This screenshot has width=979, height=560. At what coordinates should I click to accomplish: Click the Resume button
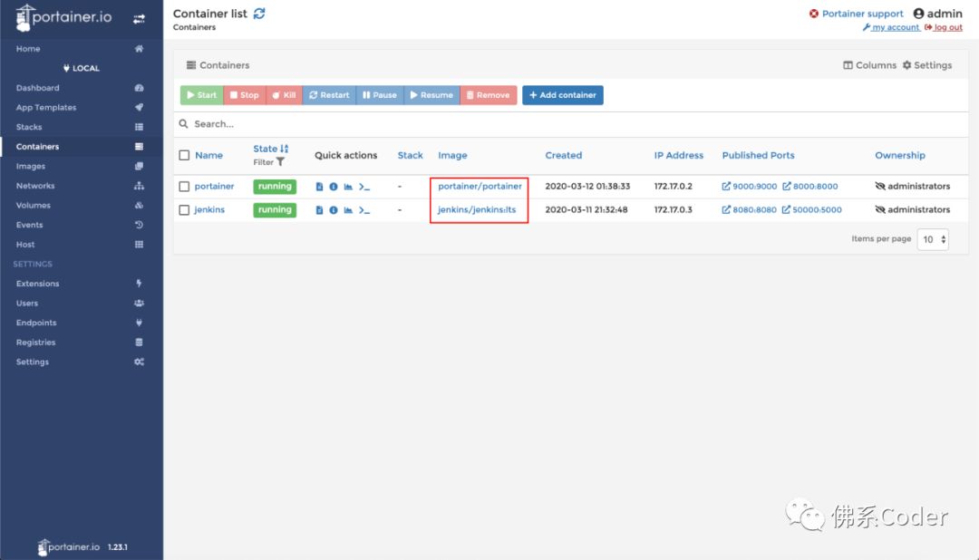(x=431, y=95)
